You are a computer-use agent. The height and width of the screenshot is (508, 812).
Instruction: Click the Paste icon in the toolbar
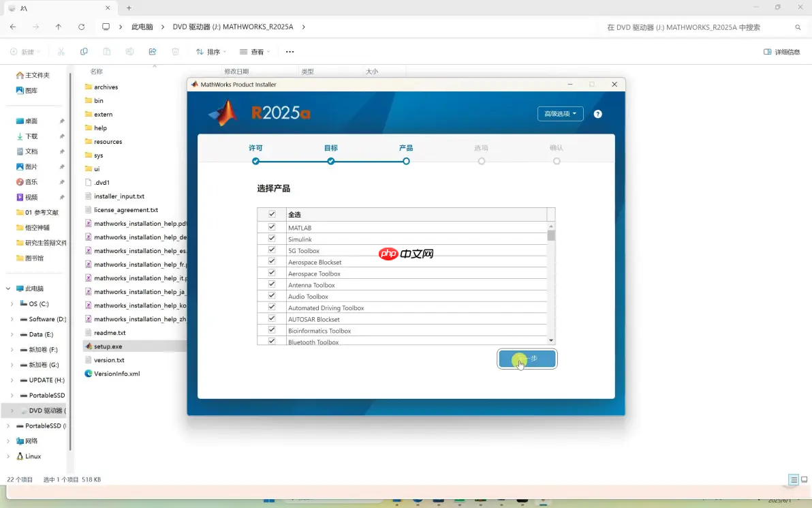[107, 51]
